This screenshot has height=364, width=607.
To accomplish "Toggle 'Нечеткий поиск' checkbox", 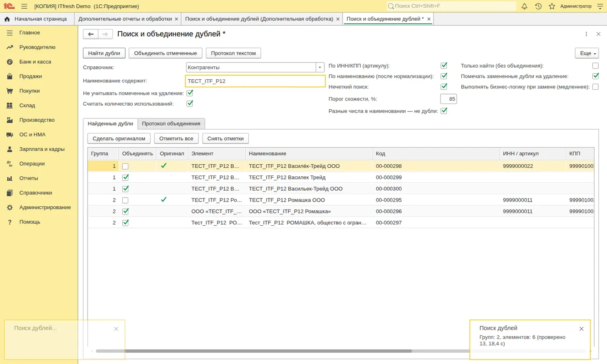I will pos(444,87).
